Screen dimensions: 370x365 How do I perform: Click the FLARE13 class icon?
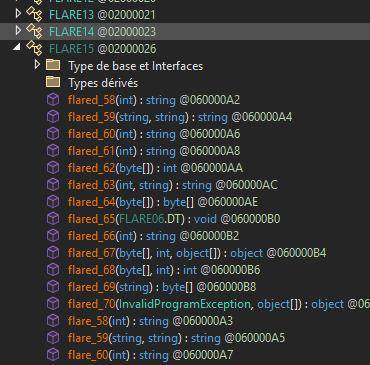point(34,14)
